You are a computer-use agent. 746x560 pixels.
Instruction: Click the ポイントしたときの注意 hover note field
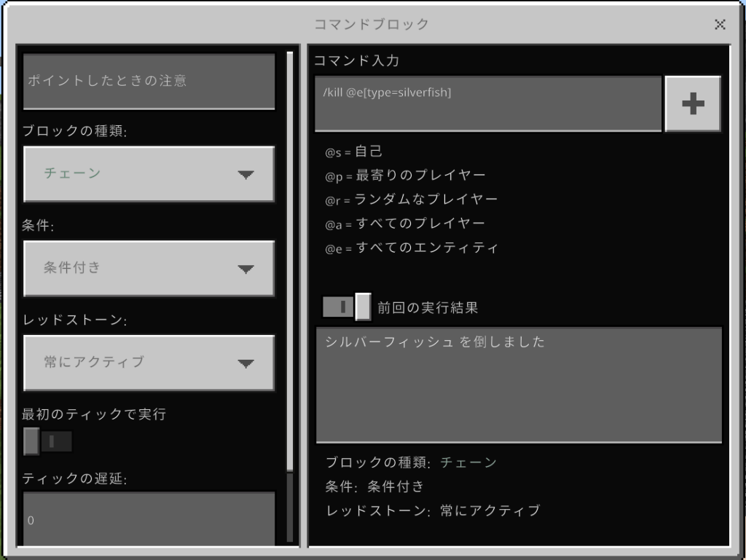[149, 82]
